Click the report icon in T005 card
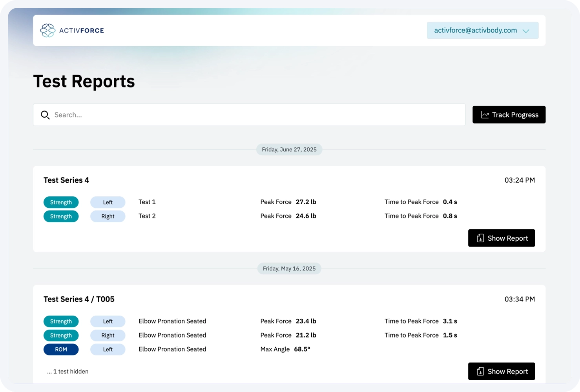Screen dimensions: 580x392 480,372
